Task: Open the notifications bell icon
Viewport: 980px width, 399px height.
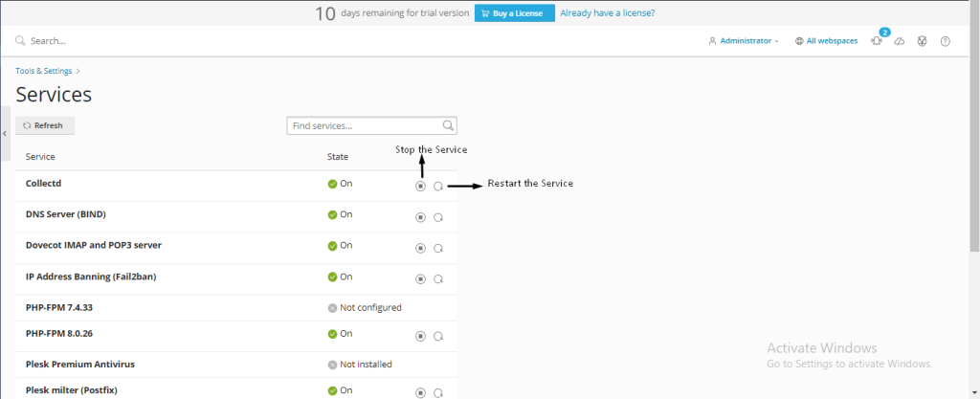Action: tap(876, 41)
